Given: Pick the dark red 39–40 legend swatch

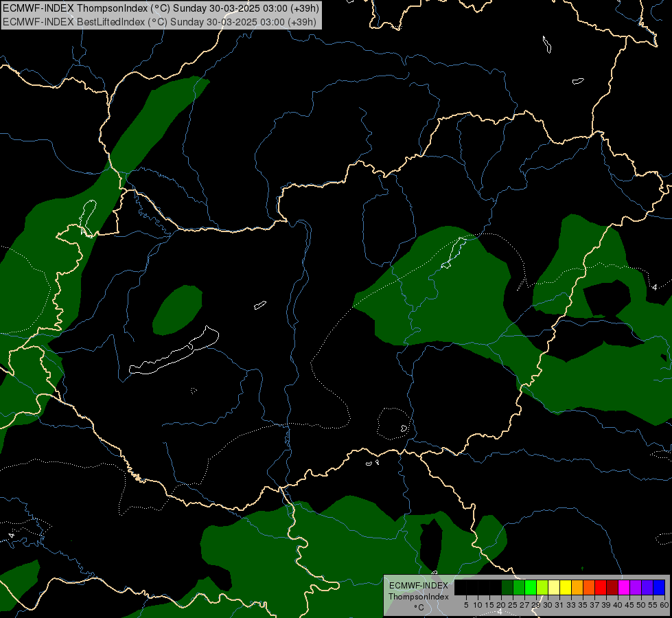Looking at the screenshot, I should click(x=612, y=587).
